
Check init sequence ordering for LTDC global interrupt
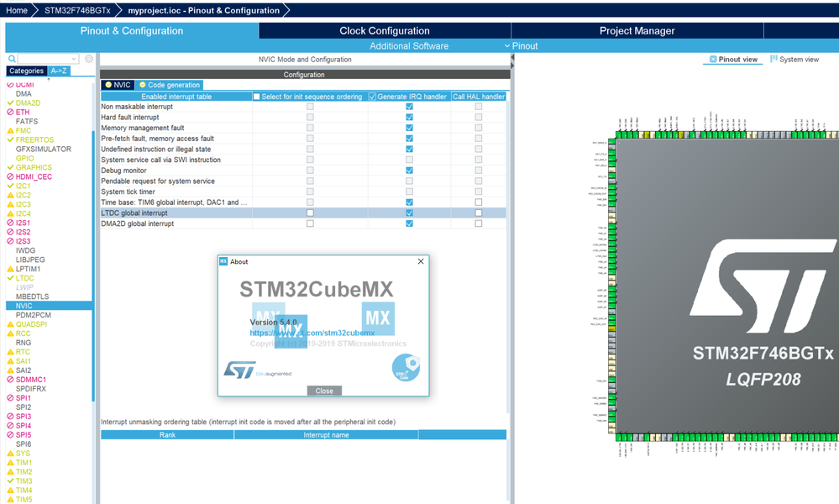310,213
